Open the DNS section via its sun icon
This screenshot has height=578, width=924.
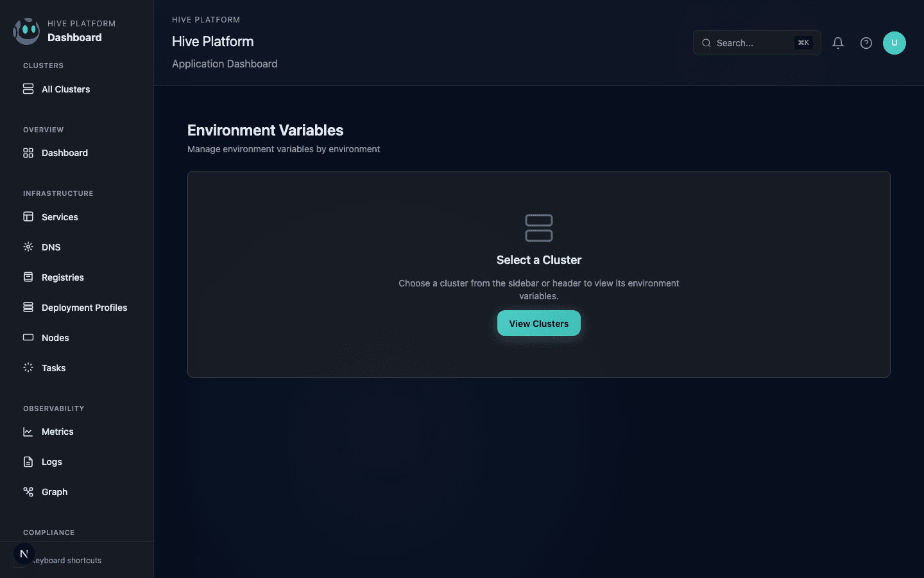click(x=28, y=247)
